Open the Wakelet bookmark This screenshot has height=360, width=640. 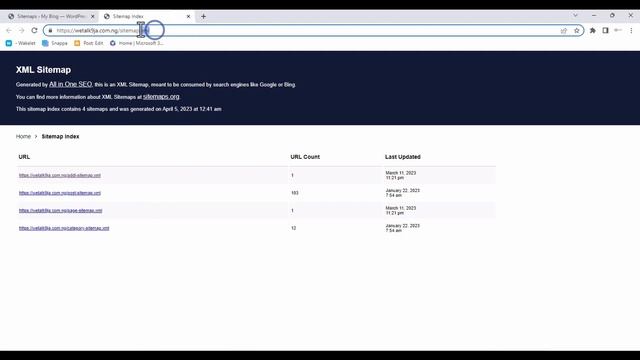point(21,43)
